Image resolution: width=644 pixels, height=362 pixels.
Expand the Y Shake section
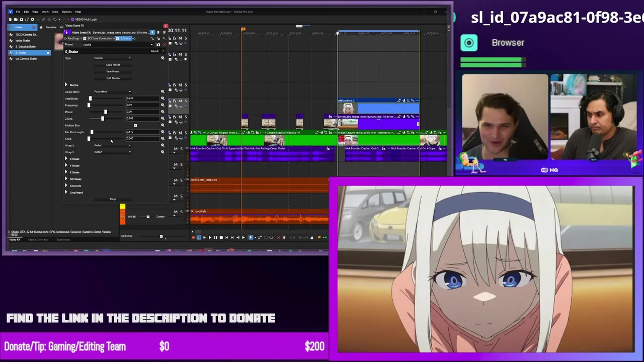point(66,165)
